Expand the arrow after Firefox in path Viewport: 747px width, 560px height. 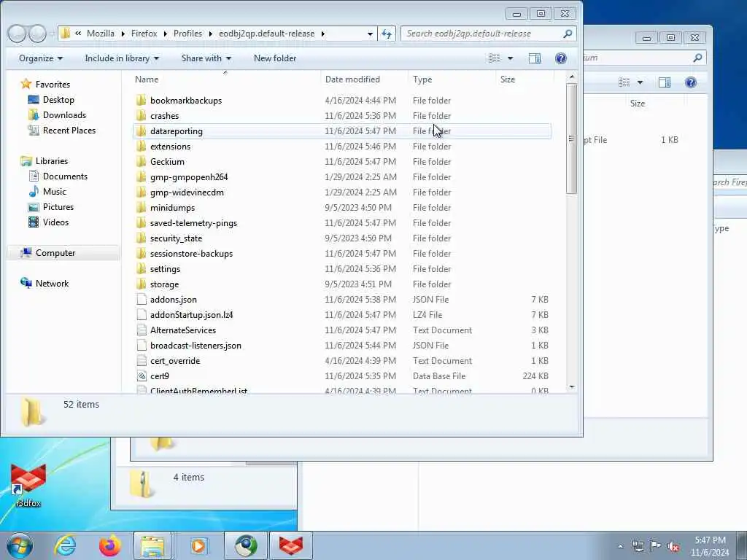(166, 34)
